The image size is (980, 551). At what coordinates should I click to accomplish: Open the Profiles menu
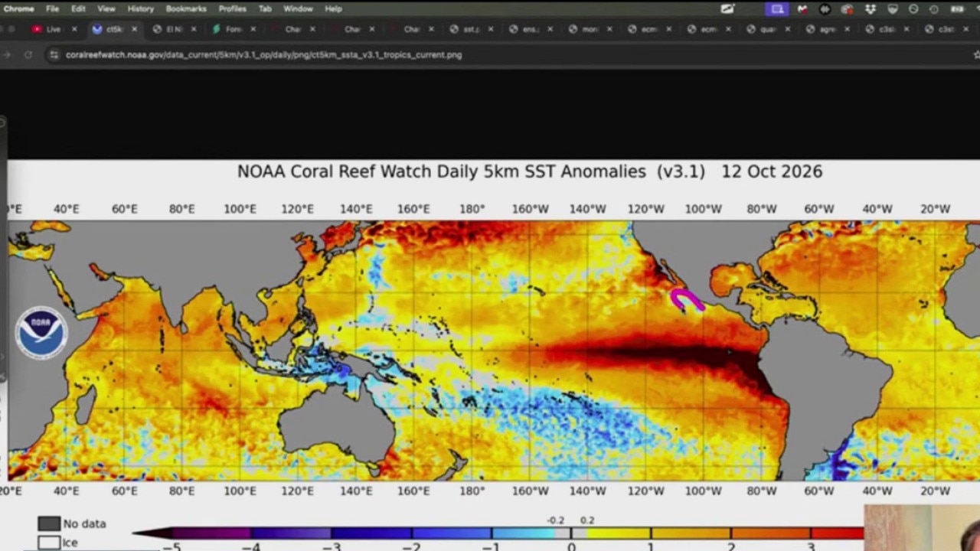pyautogui.click(x=232, y=9)
